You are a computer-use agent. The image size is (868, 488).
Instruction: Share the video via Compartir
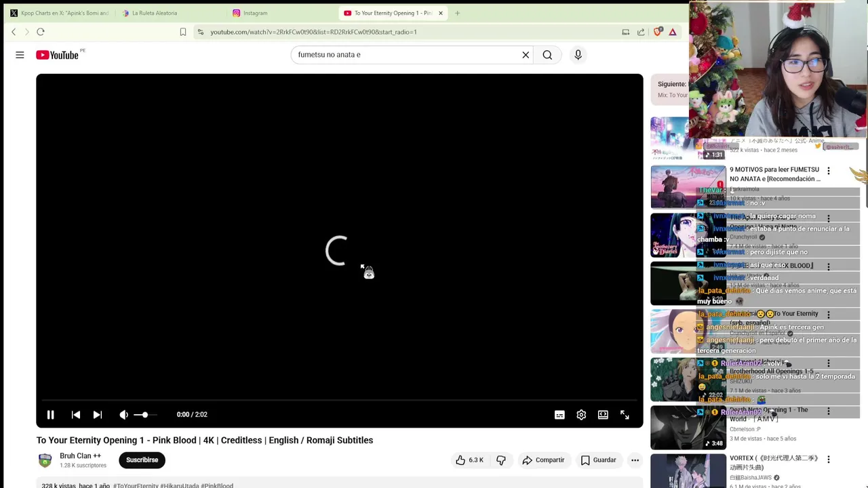tap(543, 460)
